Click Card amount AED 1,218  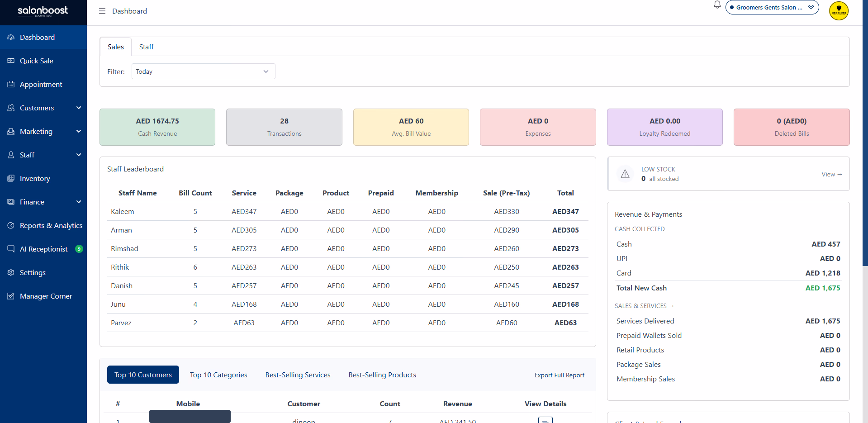(823, 273)
